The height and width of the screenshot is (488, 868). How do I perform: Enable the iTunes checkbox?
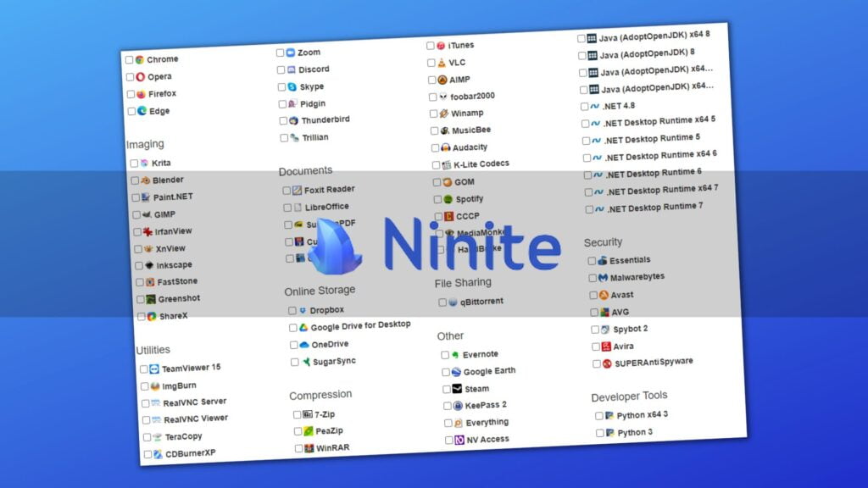click(x=431, y=45)
